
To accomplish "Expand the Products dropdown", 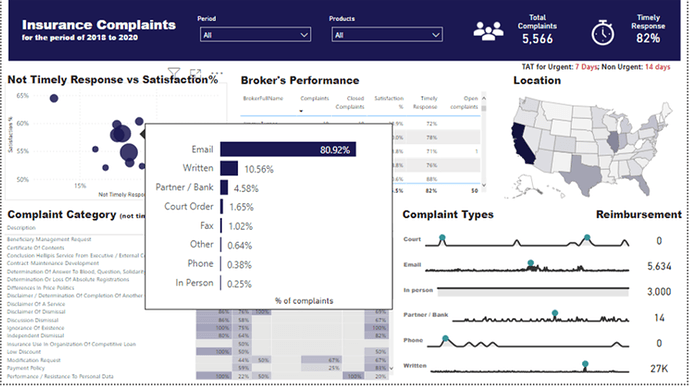I will [387, 35].
